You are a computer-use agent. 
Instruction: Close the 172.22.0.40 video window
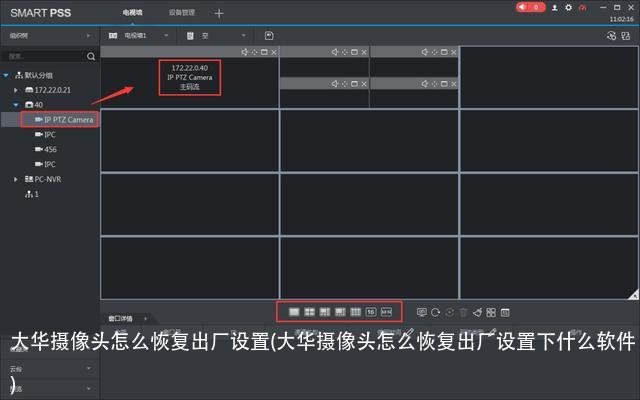[x=274, y=52]
